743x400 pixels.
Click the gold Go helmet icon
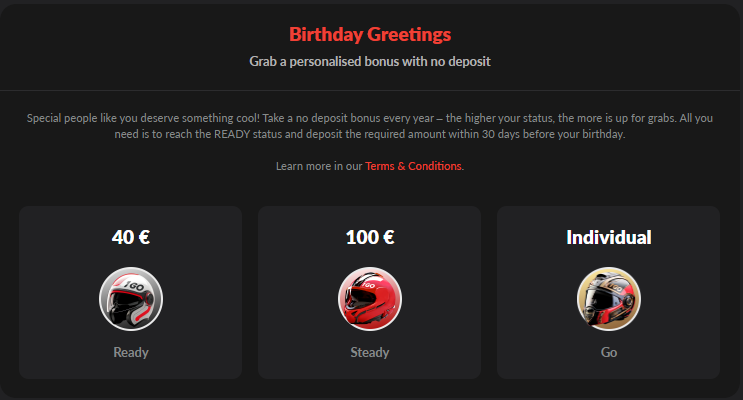click(x=609, y=298)
